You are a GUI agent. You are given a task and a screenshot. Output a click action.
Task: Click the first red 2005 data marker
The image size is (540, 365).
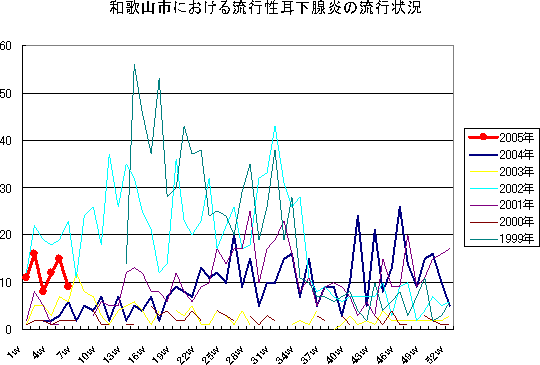[26, 277]
